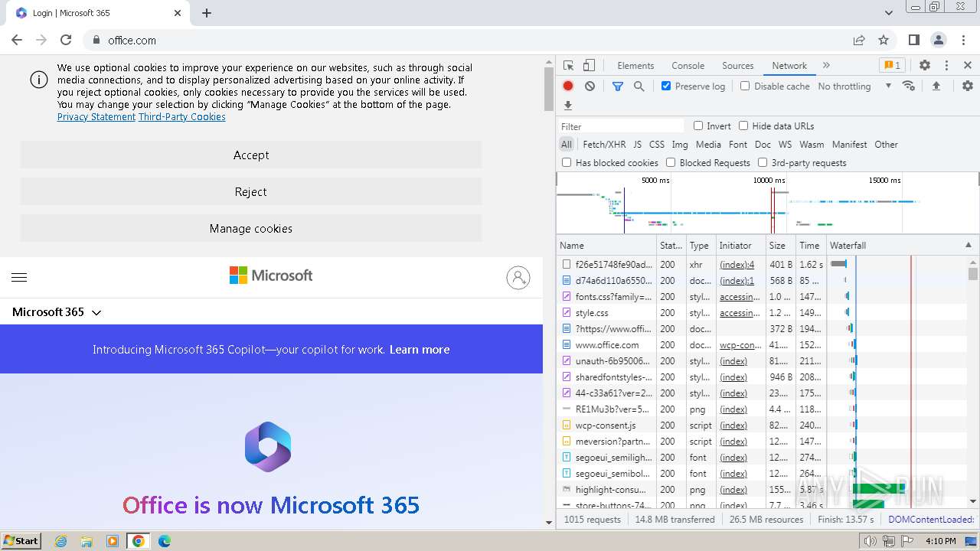Click the DevTools inspect element icon
Image resolution: width=980 pixels, height=551 pixels.
(x=568, y=66)
